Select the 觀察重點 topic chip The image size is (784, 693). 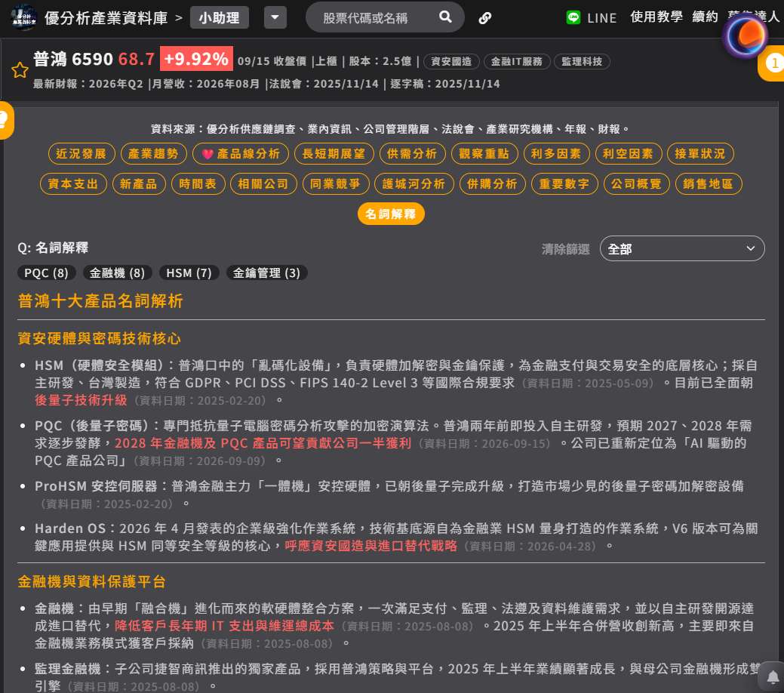pos(484,153)
